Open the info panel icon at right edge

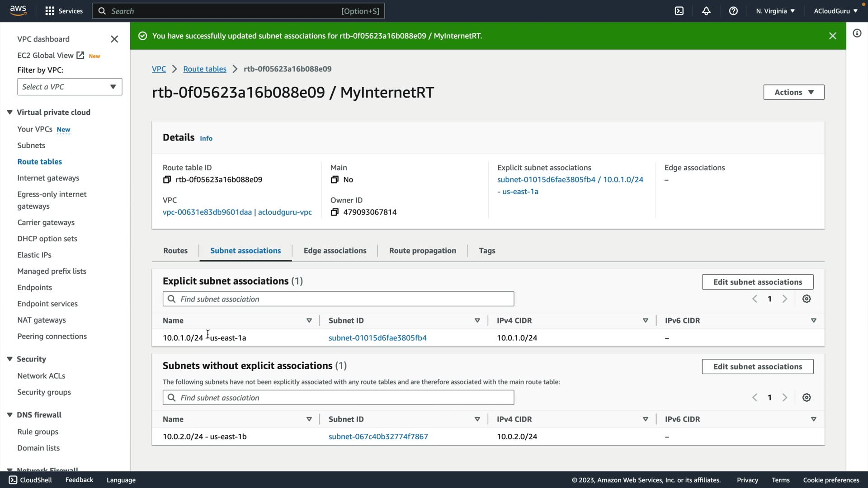857,33
